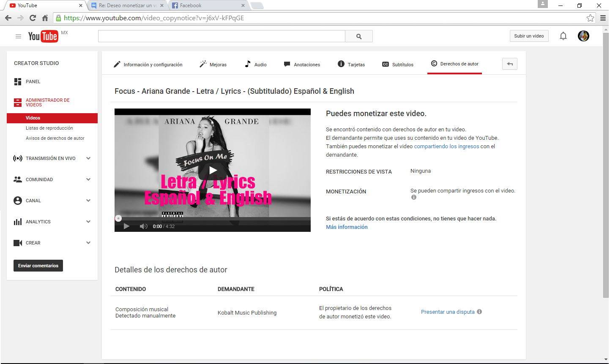Select Videos in the sidebar

click(52, 118)
